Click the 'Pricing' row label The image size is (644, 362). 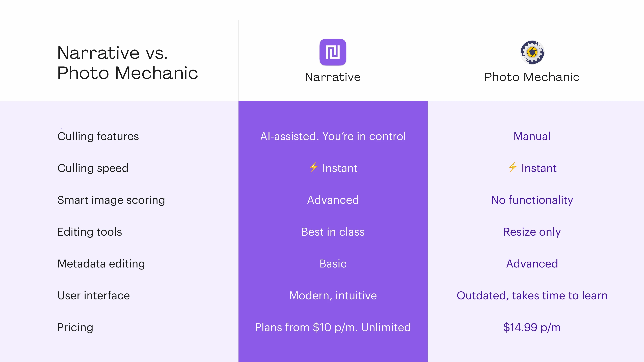click(x=75, y=327)
